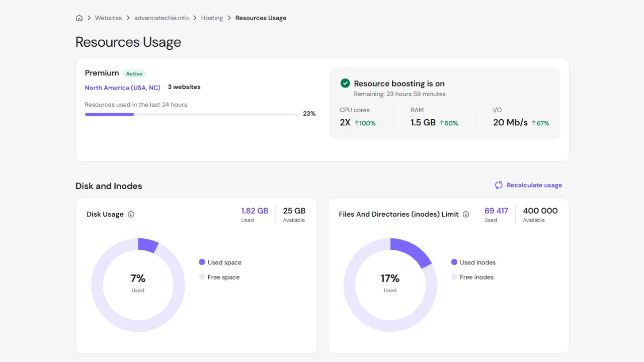Open the Disk Usage info tooltip icon
The image size is (644, 362).
point(131,214)
